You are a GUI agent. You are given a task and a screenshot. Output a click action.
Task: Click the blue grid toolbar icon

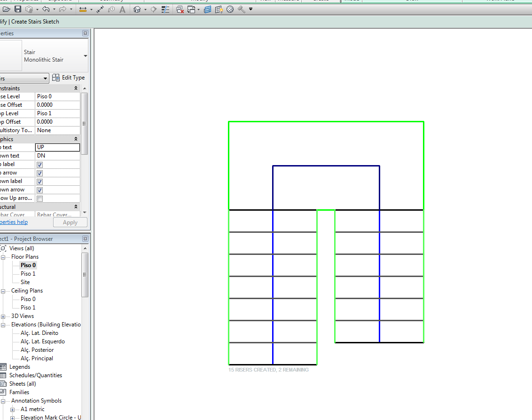(208, 9)
